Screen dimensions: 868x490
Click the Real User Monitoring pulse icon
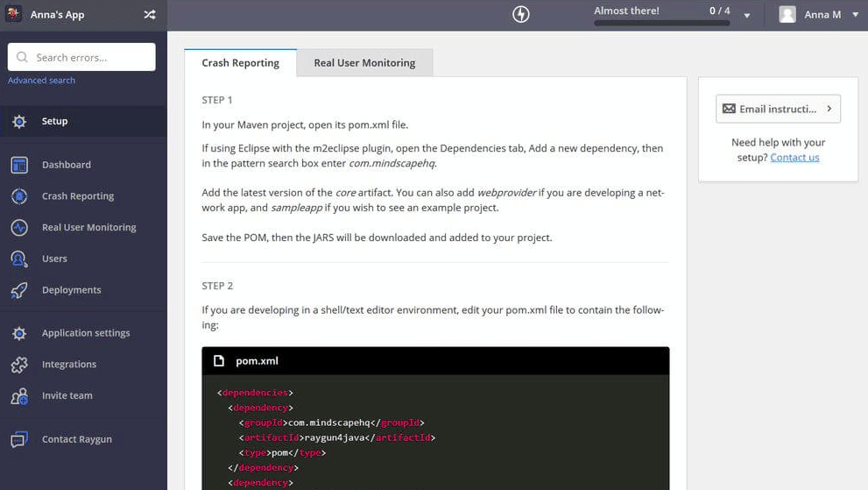tap(19, 227)
